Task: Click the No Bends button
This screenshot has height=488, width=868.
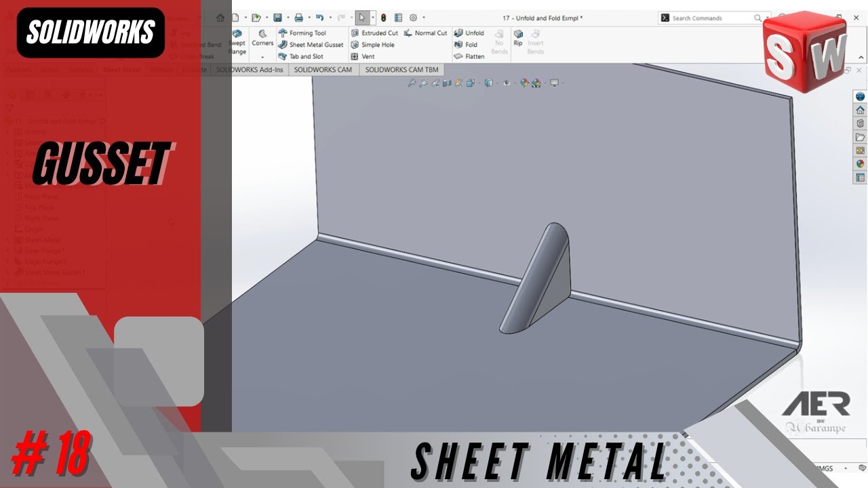Action: coord(499,42)
